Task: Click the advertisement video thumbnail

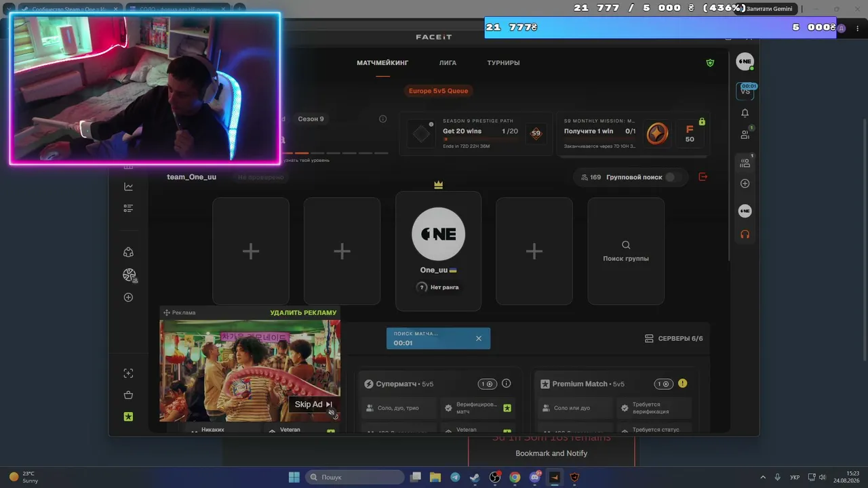Action: [x=250, y=371]
